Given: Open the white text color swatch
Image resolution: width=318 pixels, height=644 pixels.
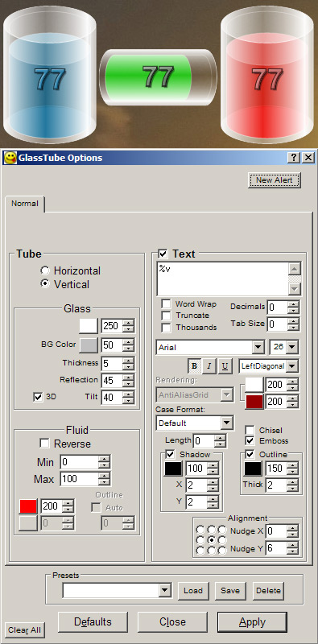Looking at the screenshot, I should 254,385.
